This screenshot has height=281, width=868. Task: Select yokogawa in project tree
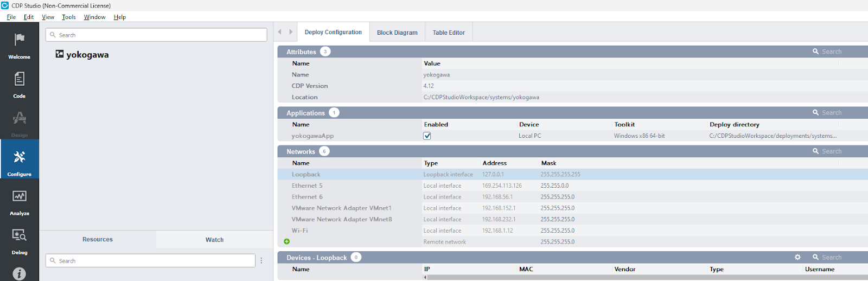[87, 55]
